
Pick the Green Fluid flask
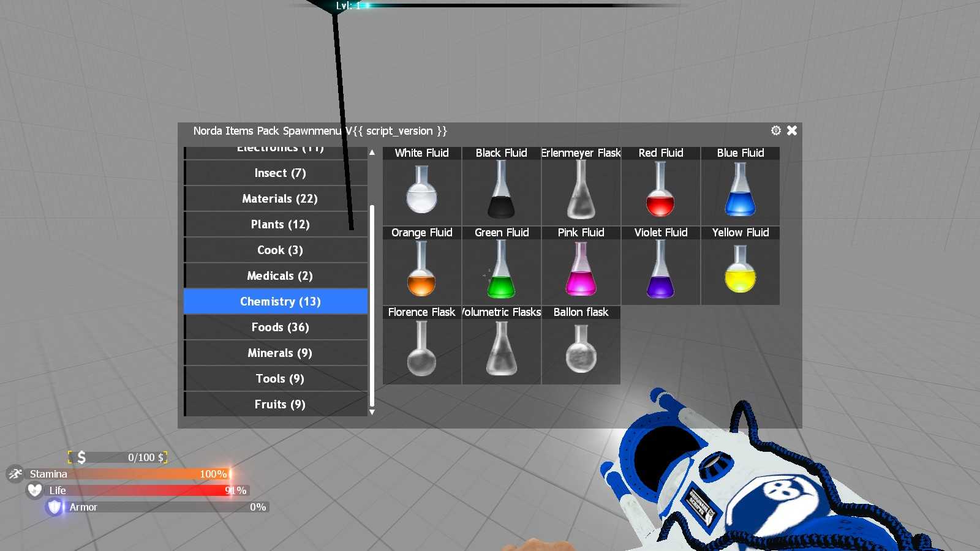coord(501,266)
